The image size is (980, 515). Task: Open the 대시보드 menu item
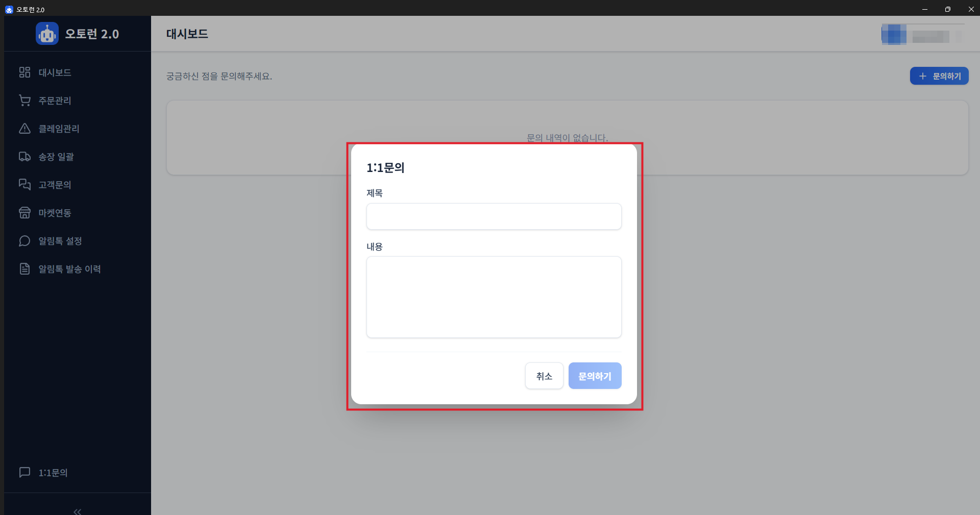tap(78, 72)
